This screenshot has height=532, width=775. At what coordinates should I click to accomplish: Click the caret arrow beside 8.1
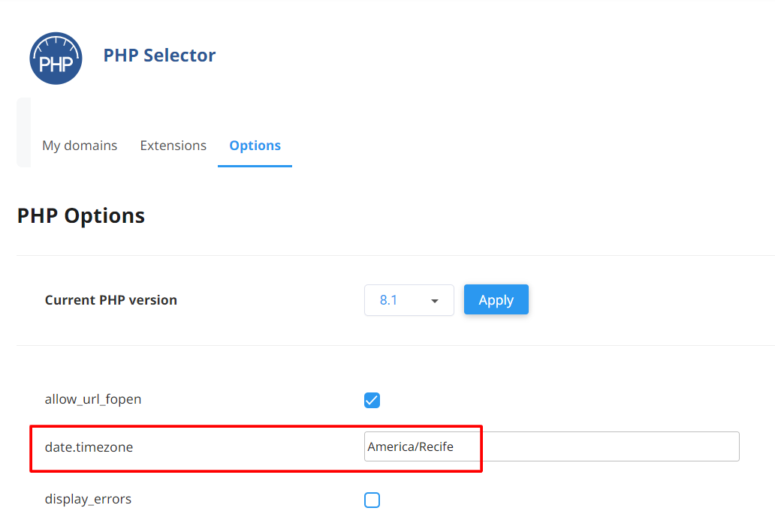(435, 301)
